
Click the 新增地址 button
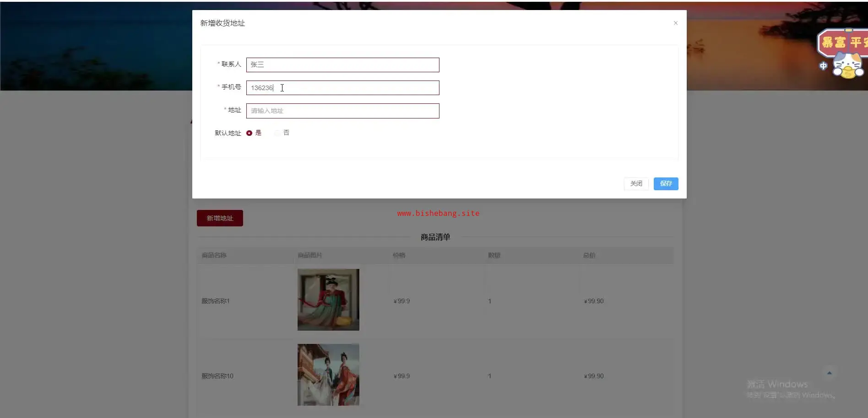[220, 218]
